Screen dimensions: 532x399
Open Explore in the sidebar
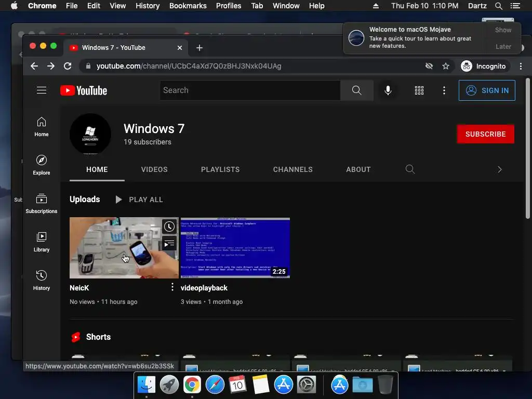point(42,165)
